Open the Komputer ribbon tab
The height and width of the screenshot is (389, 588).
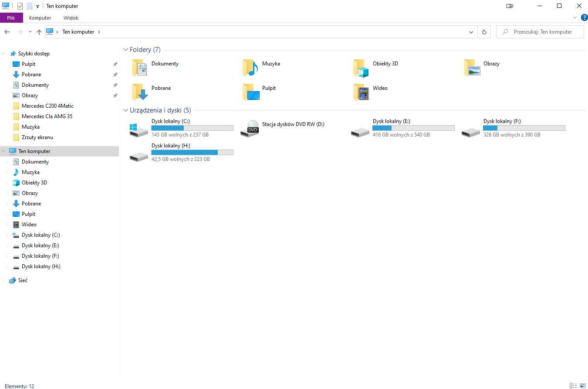[x=40, y=18]
